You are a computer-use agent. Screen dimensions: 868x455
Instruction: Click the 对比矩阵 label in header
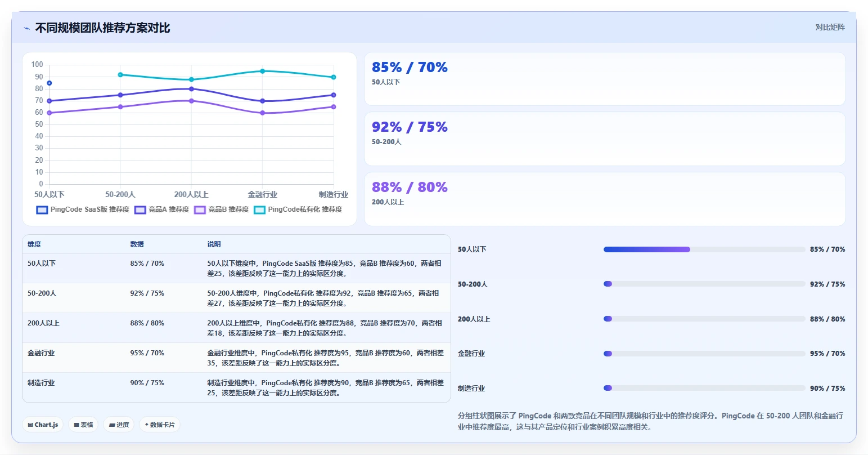point(830,27)
